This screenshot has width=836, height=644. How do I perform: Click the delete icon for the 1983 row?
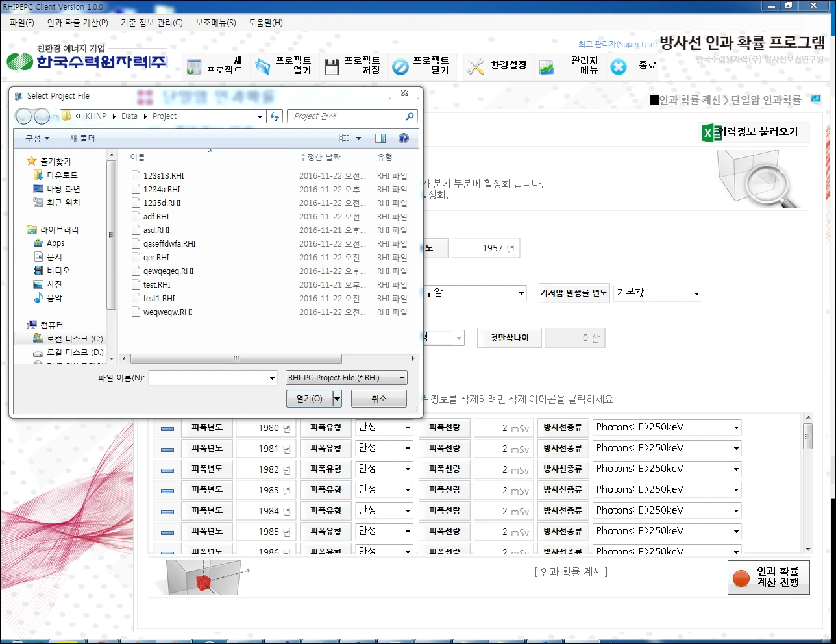(167, 491)
